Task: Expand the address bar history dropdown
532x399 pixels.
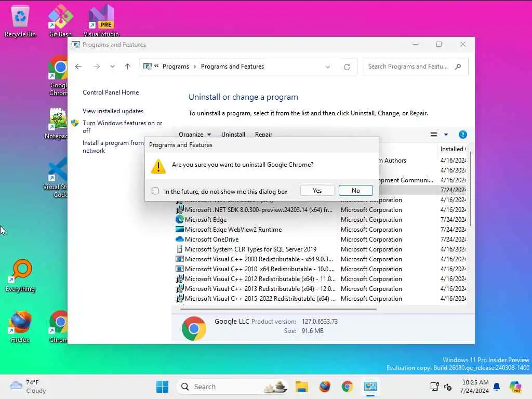Action: (x=328, y=67)
